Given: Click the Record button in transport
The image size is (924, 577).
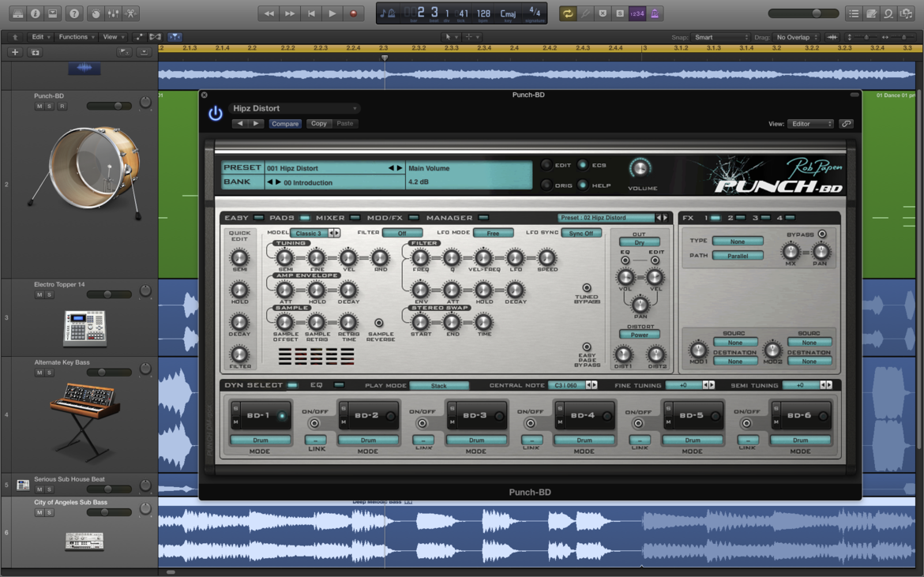Looking at the screenshot, I should pyautogui.click(x=354, y=13).
